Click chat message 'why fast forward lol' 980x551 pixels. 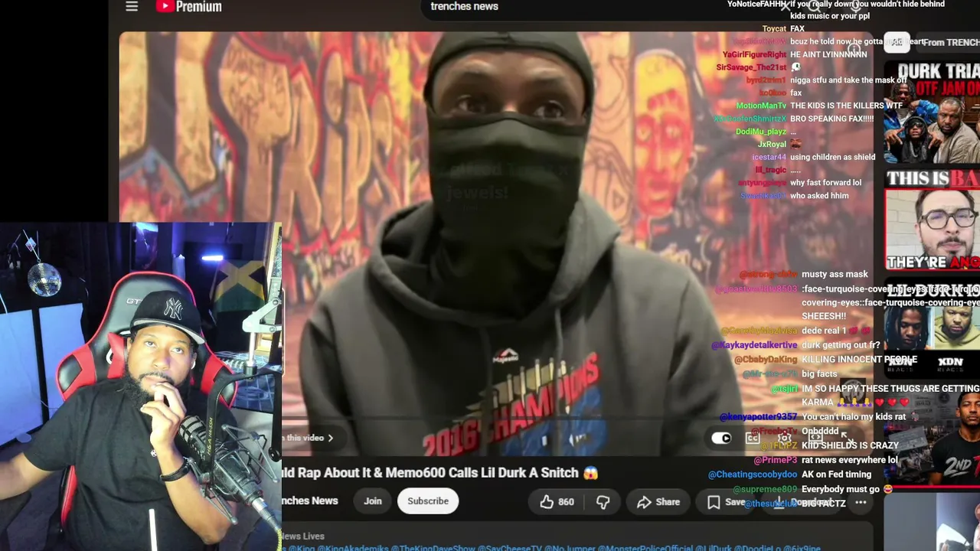[825, 183]
